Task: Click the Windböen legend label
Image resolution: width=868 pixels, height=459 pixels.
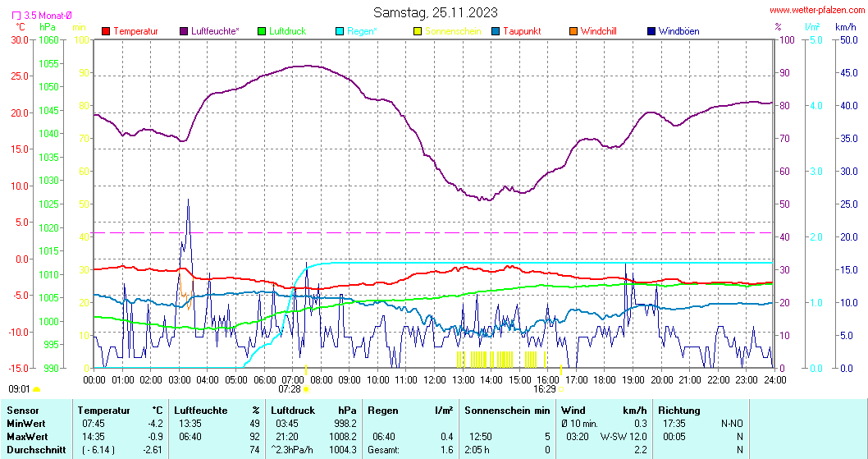Action: (x=678, y=31)
